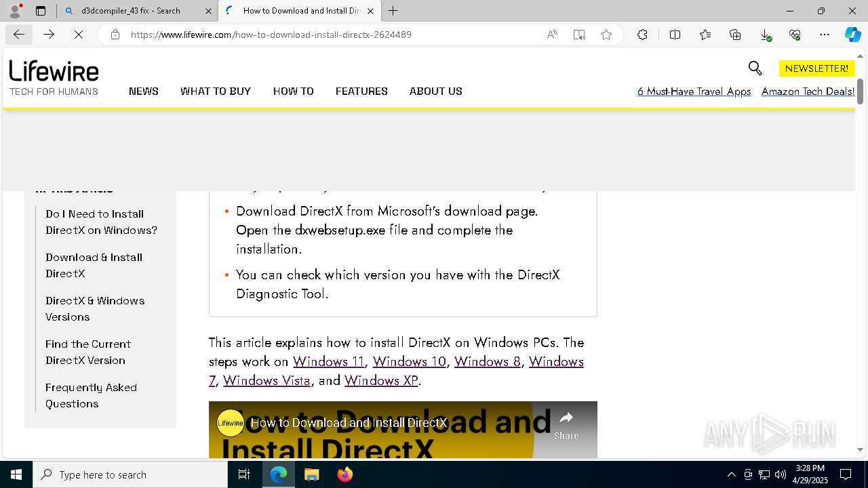Image resolution: width=868 pixels, height=488 pixels.
Task: Click the scrollbar down arrow
Action: [x=860, y=449]
